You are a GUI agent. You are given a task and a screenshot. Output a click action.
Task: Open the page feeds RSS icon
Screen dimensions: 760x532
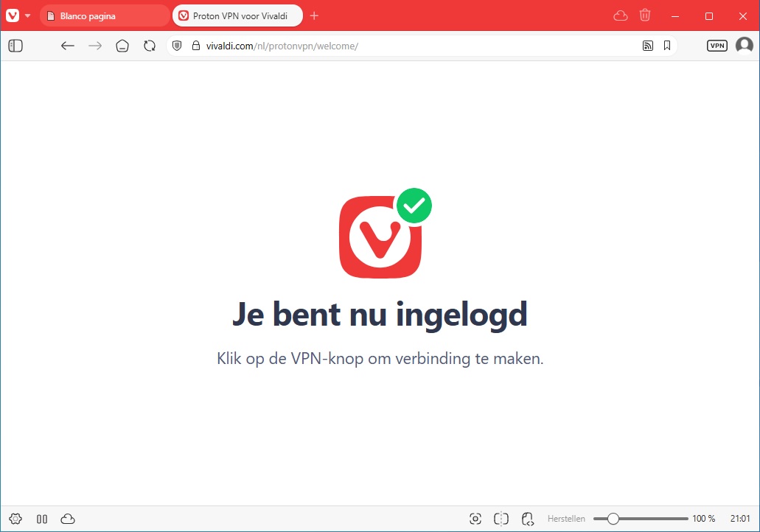tap(648, 46)
